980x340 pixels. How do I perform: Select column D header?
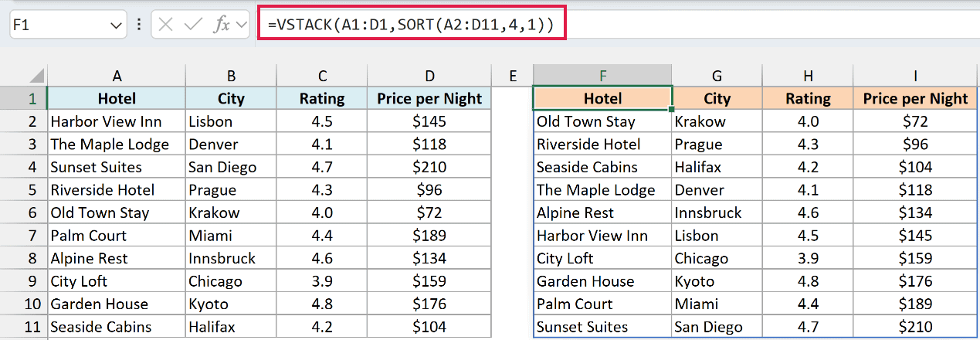[x=429, y=76]
